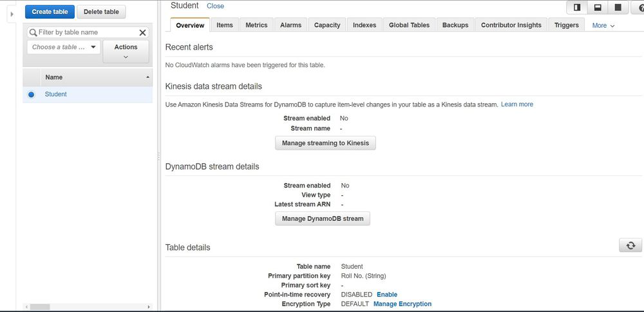Go to the Contributor Insights tab
This screenshot has height=312, width=644.
pos(511,25)
